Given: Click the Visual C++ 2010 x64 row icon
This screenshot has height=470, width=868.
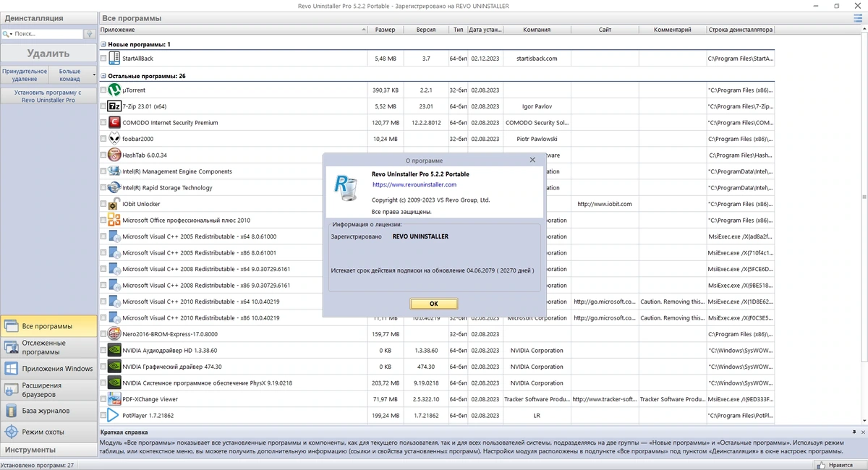Looking at the screenshot, I should (114, 302).
